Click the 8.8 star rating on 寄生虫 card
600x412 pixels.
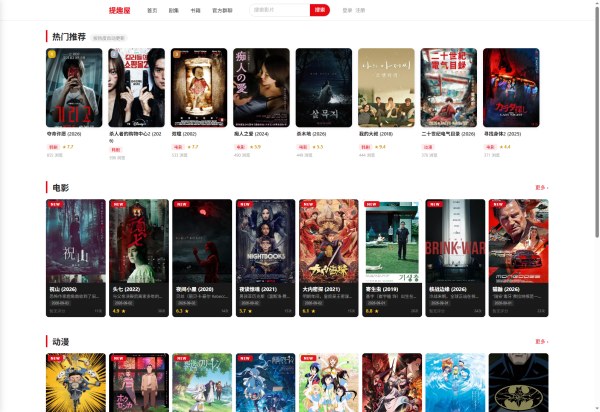point(372,311)
